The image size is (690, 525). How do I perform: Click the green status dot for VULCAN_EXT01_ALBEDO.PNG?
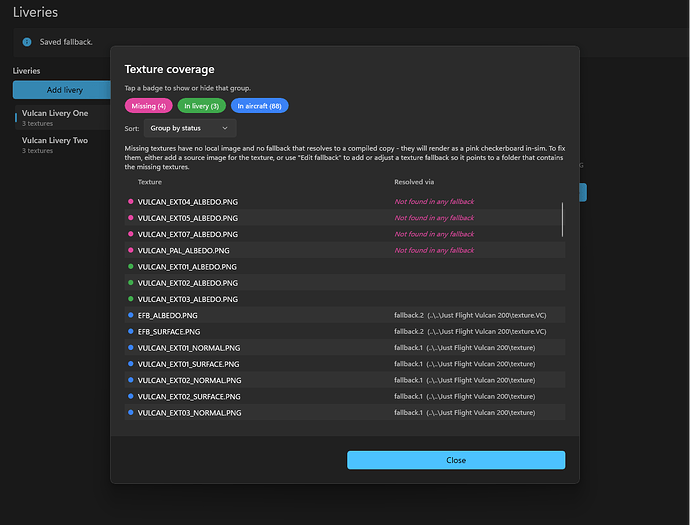[131, 266]
